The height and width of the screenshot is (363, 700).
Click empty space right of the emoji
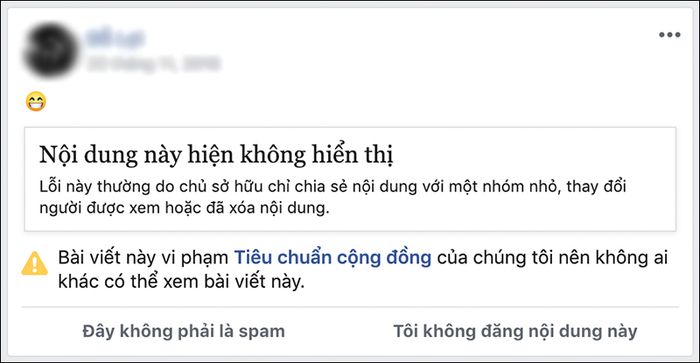(357, 101)
